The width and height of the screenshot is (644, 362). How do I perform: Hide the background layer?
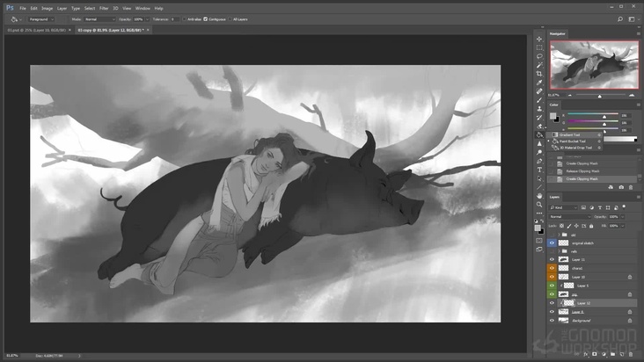click(552, 320)
